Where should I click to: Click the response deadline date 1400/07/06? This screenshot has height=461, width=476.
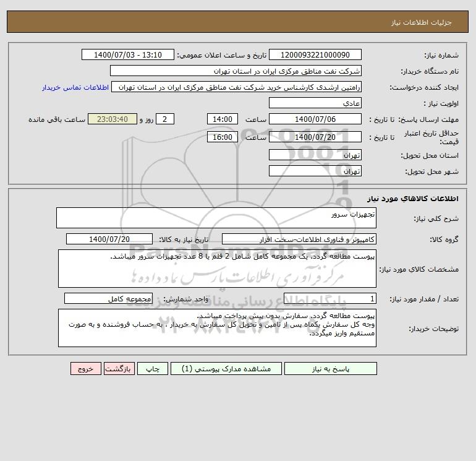pyautogui.click(x=315, y=119)
